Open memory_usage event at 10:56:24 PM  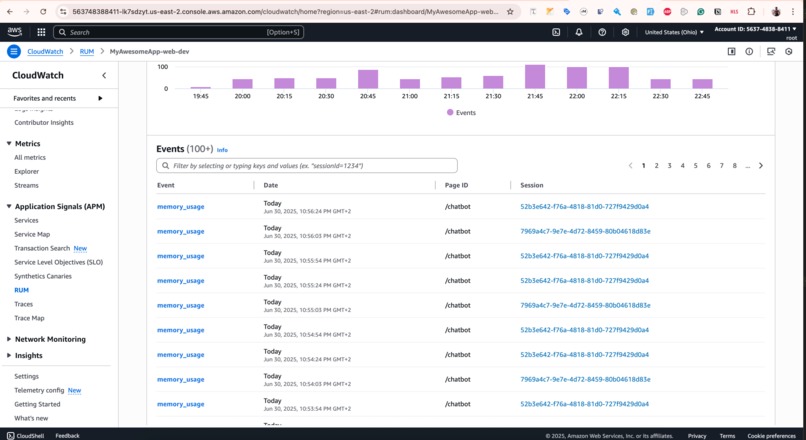180,207
